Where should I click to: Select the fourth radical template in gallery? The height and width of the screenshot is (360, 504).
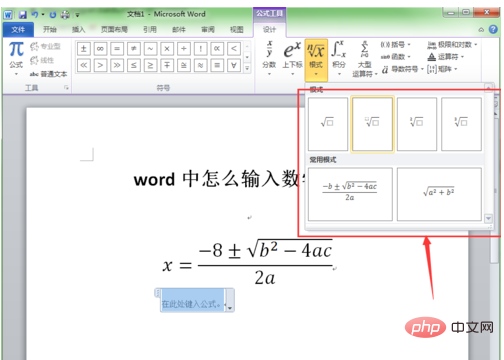(x=461, y=124)
